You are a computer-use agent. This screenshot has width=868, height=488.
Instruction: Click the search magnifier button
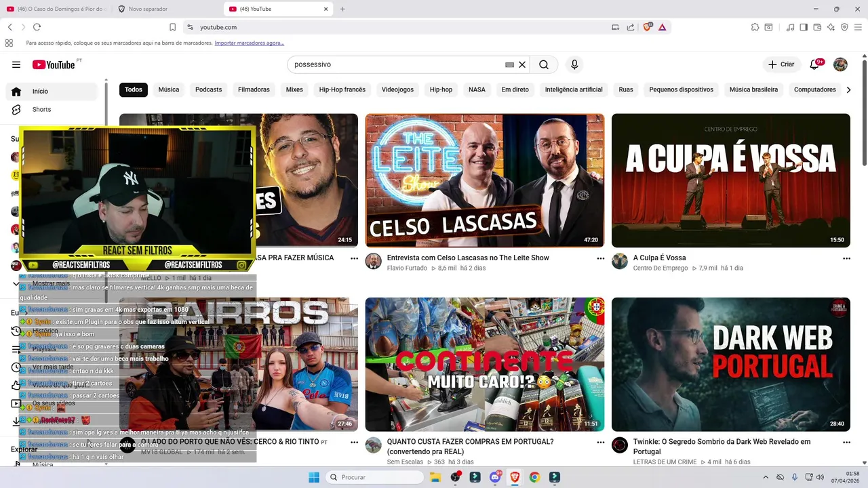click(544, 64)
